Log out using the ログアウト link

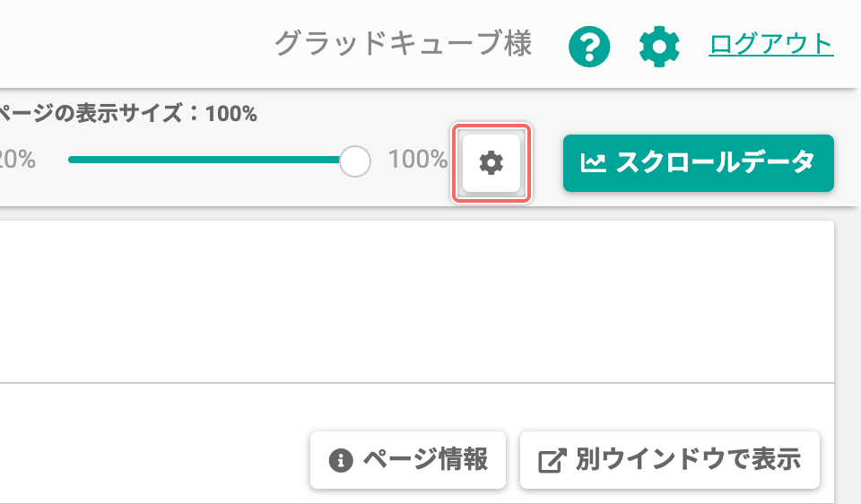click(x=771, y=45)
